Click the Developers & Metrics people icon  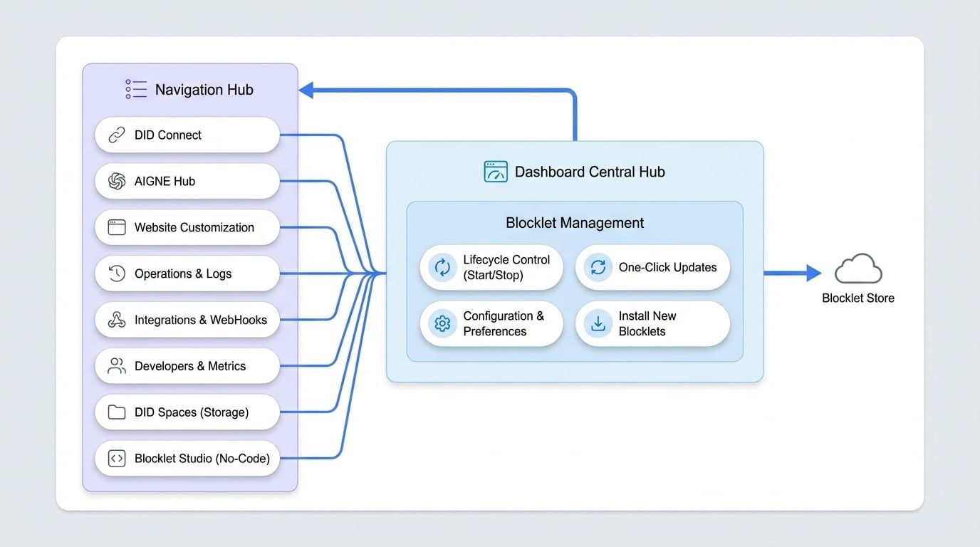coord(117,366)
